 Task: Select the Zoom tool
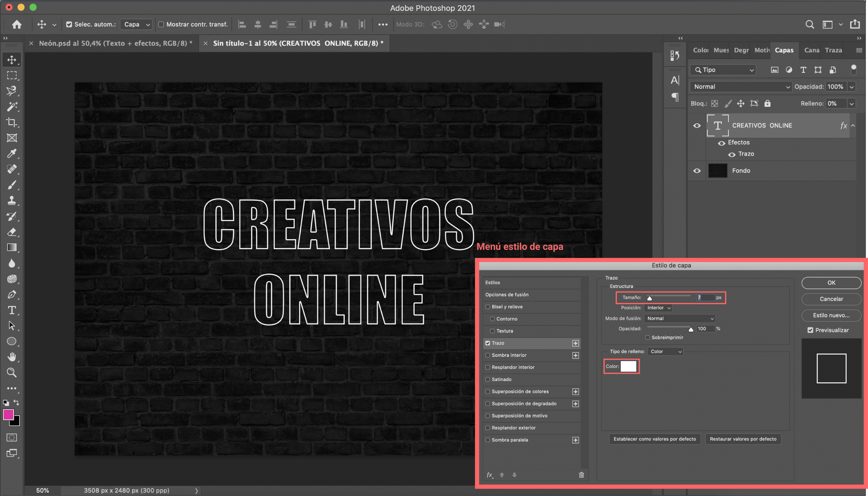click(11, 372)
